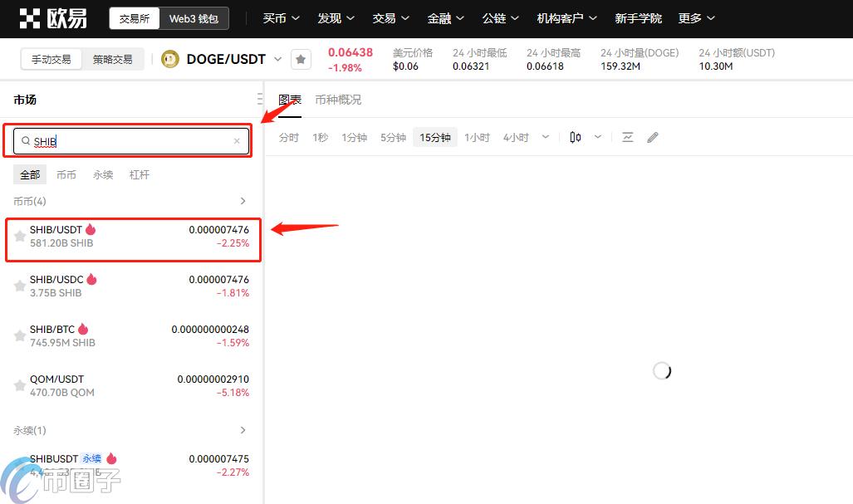Screen dimensions: 853x504
Task: Click the flame icon beside SHIBUSDT perpetual
Action: click(111, 458)
